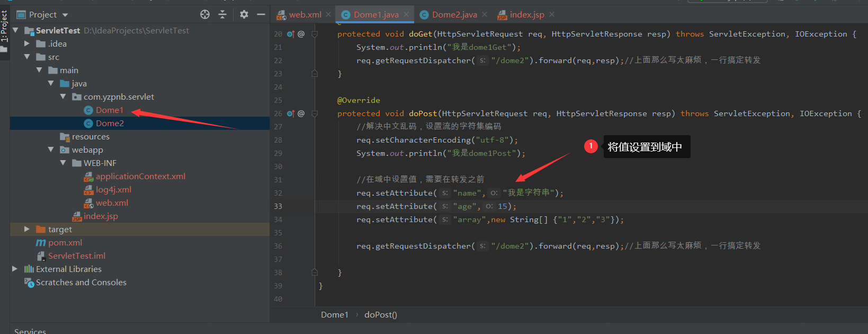The image size is (868, 334).
Task: Open applicationContext.xml in tree
Action: click(x=140, y=176)
